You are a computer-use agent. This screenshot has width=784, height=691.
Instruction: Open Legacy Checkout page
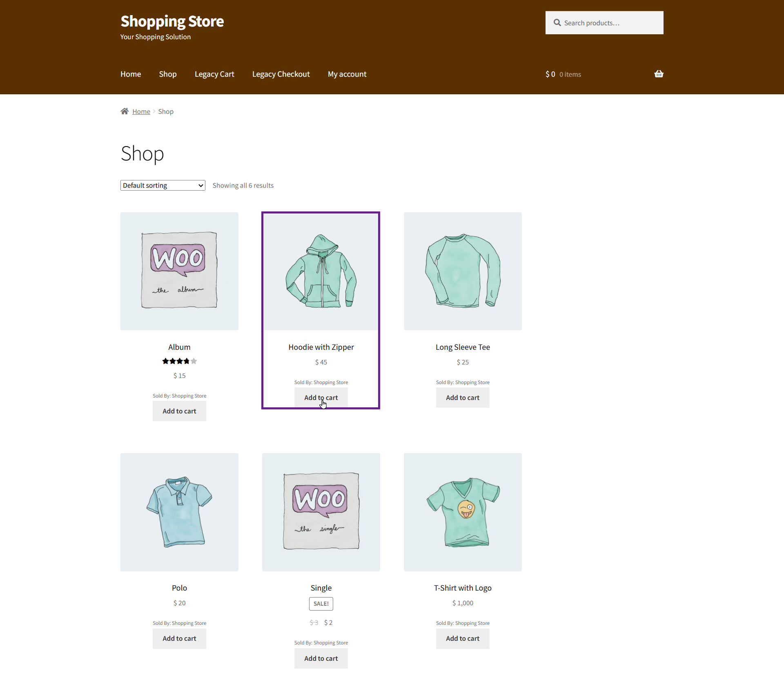281,74
